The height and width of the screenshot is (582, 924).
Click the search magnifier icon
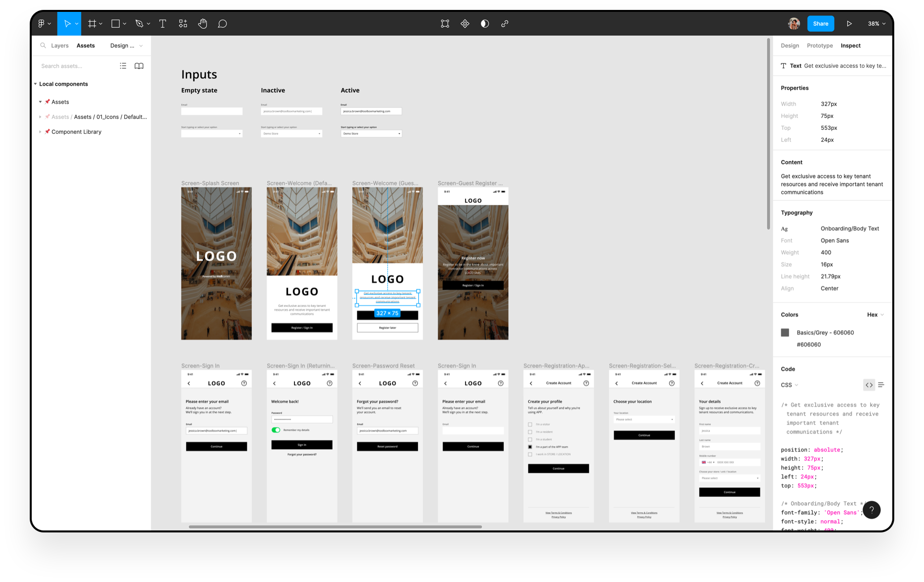click(x=43, y=45)
